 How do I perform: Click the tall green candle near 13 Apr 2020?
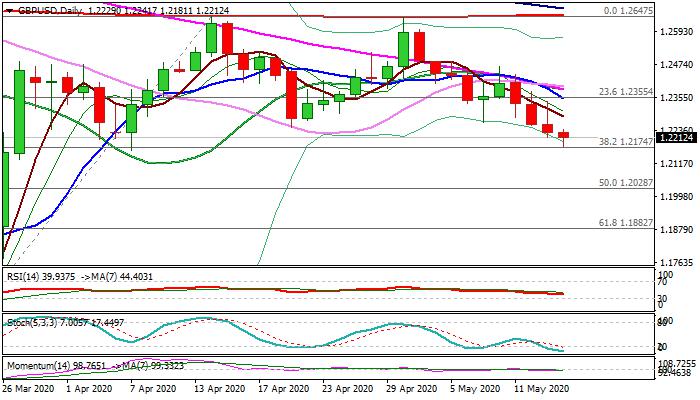coord(211,38)
